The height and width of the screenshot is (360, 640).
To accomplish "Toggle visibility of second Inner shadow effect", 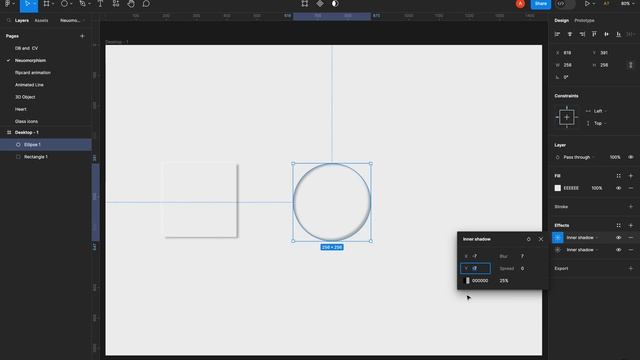I will [618, 250].
